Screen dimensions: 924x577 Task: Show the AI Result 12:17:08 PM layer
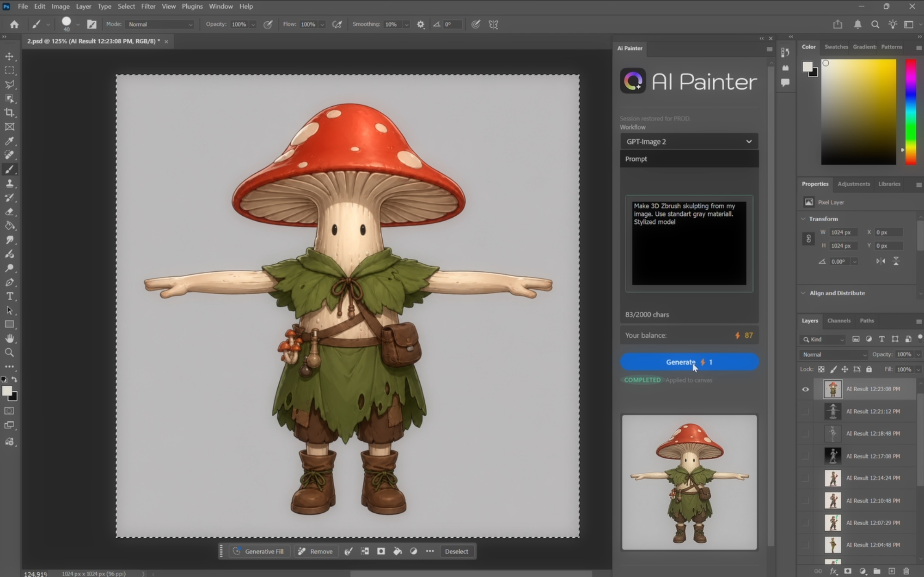[x=805, y=456]
